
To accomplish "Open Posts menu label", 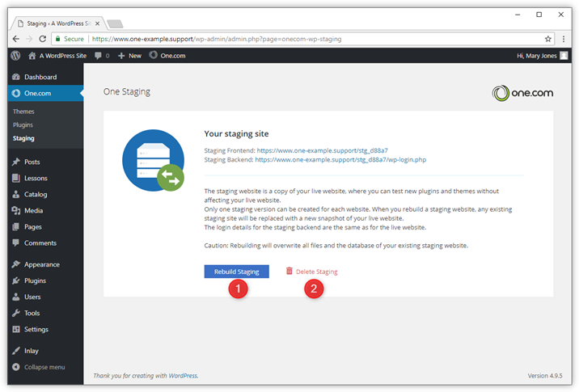I will (32, 162).
